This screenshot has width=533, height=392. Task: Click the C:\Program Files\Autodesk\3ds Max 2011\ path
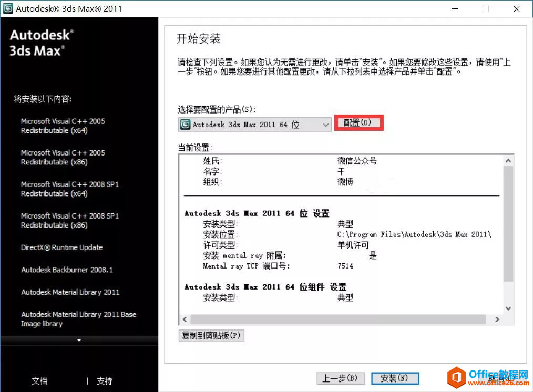414,234
